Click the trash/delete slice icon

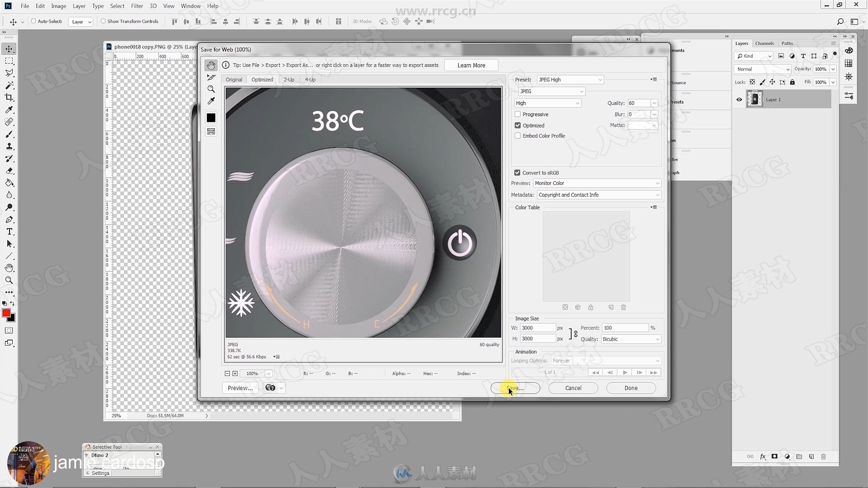coord(623,307)
